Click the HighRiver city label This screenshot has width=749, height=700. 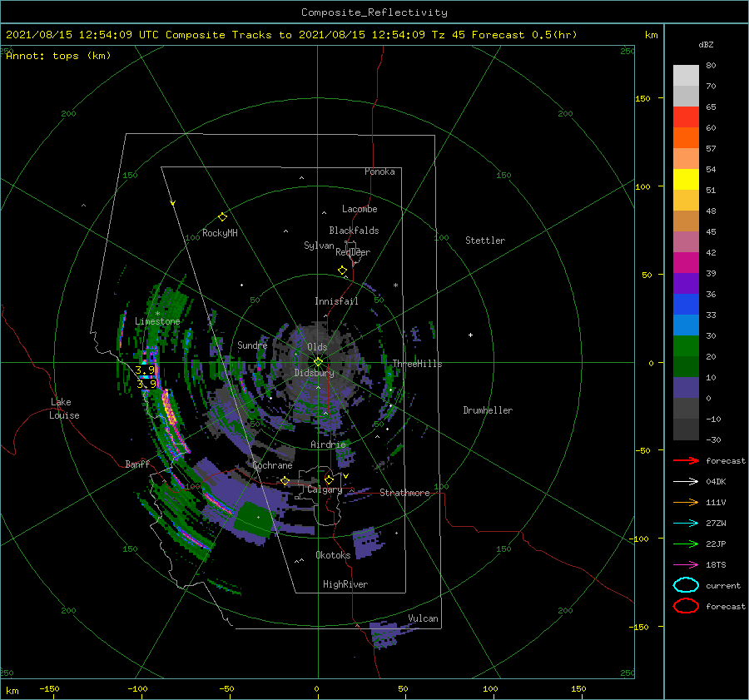(x=345, y=584)
